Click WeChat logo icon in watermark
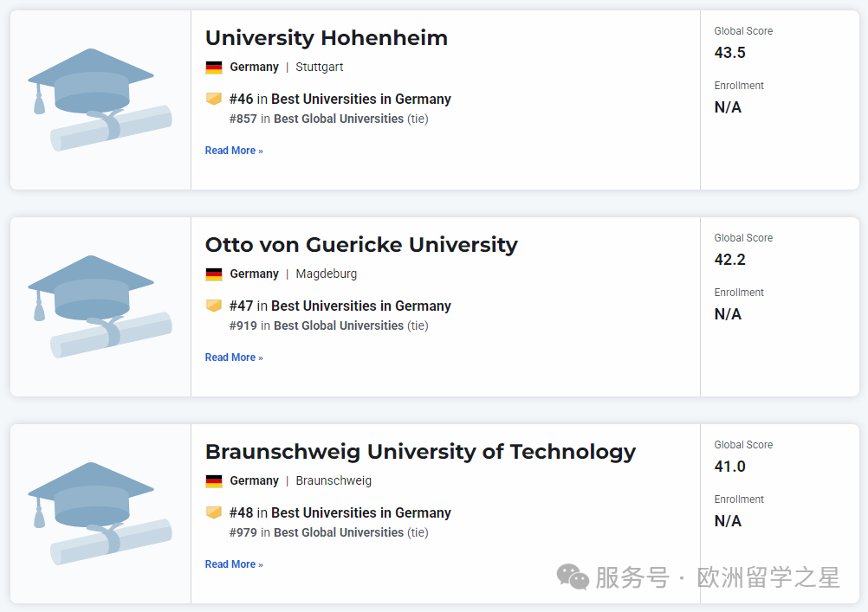The height and width of the screenshot is (612, 868). pos(573,577)
